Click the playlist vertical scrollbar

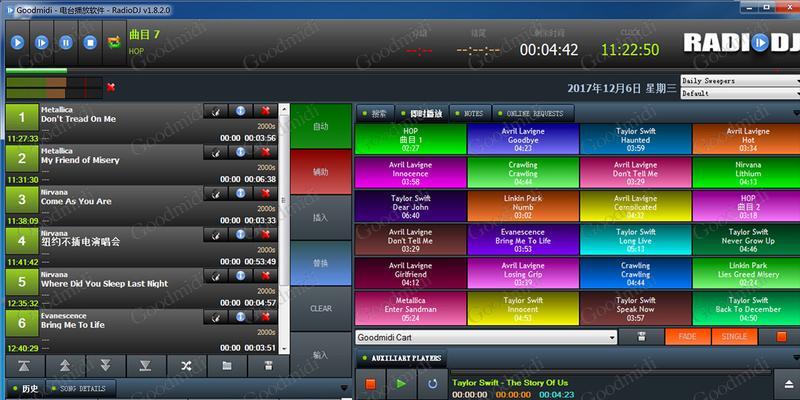pos(284,230)
